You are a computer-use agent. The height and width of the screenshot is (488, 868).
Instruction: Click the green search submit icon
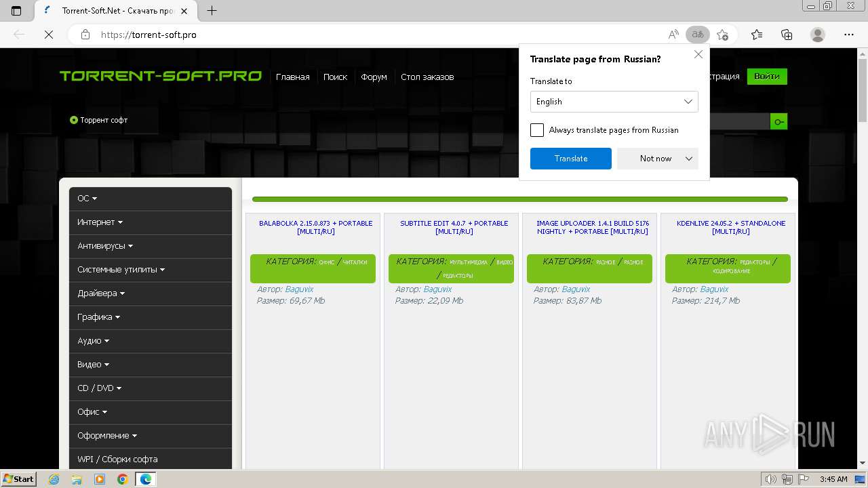(x=778, y=121)
